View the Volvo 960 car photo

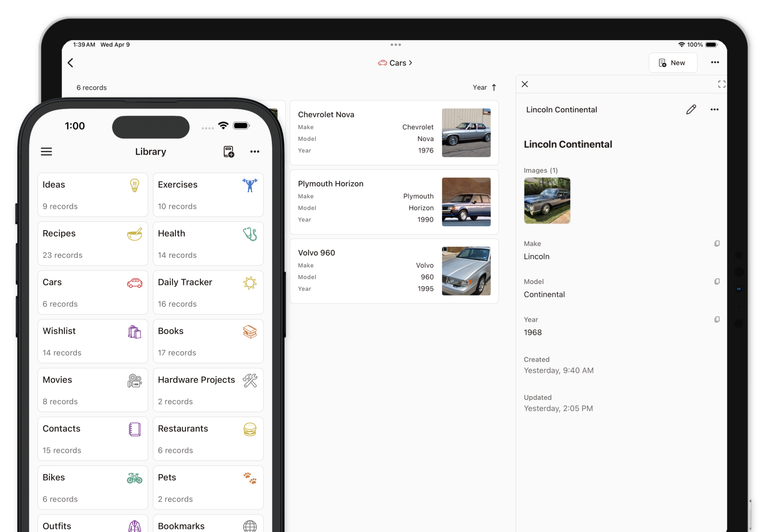tap(466, 271)
